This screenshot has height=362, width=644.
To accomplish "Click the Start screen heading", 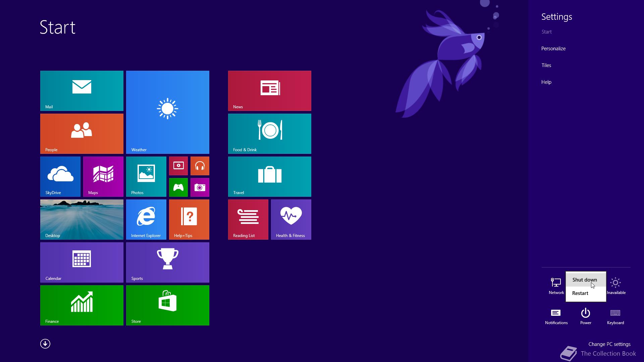I will point(57,27).
